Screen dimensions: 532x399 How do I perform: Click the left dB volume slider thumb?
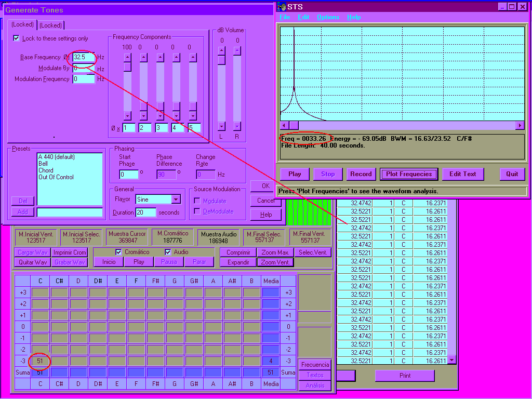tap(221, 60)
